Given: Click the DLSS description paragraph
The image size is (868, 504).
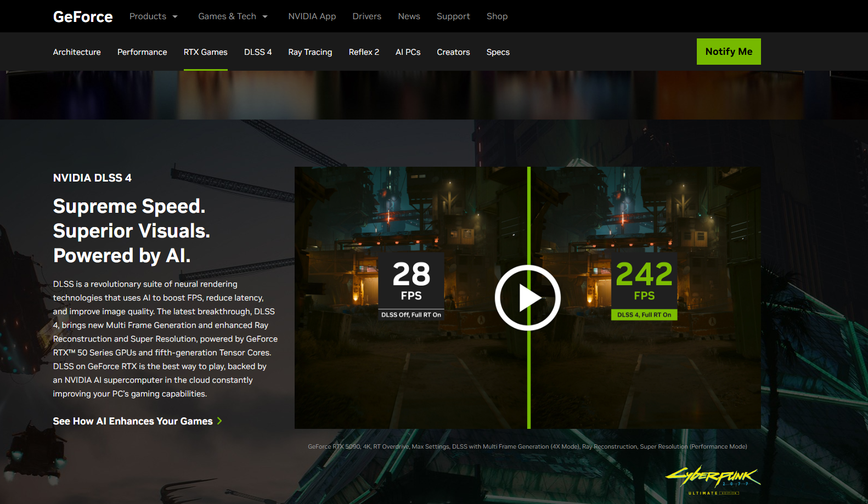Looking at the screenshot, I should point(165,339).
